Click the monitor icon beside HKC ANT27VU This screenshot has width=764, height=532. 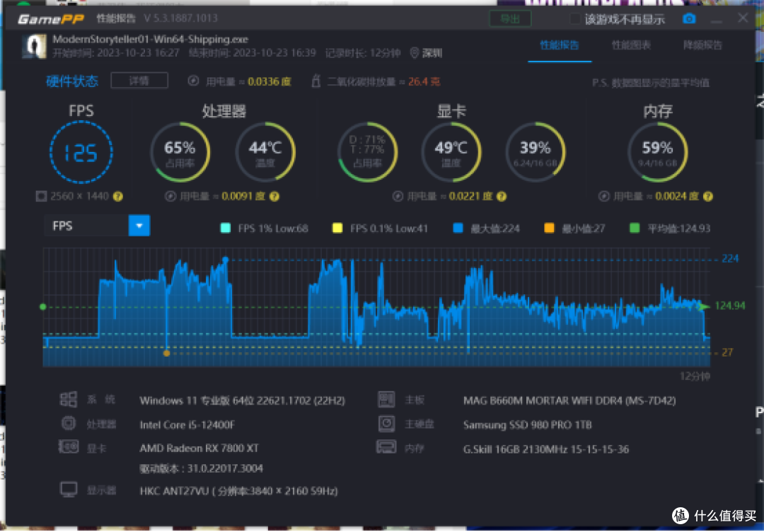pyautogui.click(x=68, y=489)
